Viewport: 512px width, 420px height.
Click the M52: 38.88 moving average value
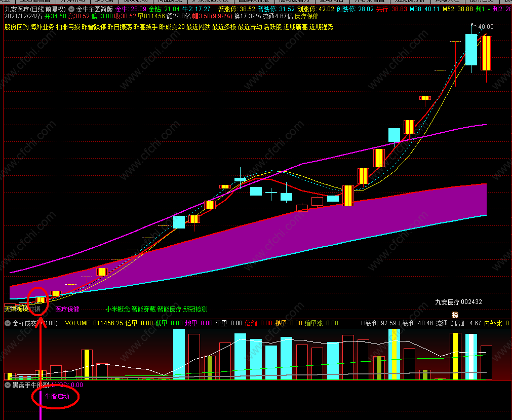pos(458,9)
